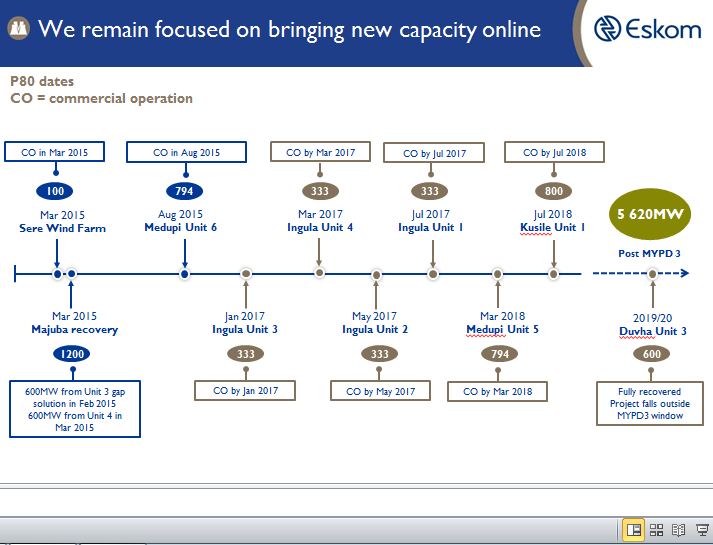Select the 'CO by Mar 2018' box
713x545 pixels.
(497, 391)
